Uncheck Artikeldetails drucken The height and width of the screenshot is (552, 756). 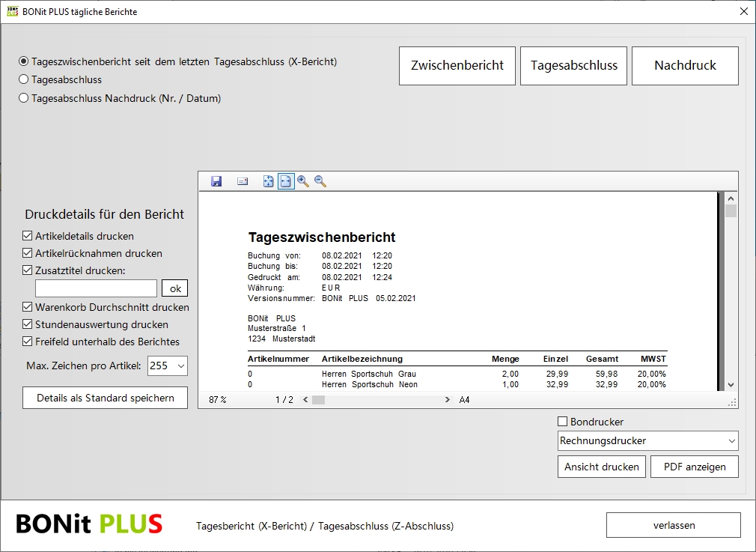[28, 236]
